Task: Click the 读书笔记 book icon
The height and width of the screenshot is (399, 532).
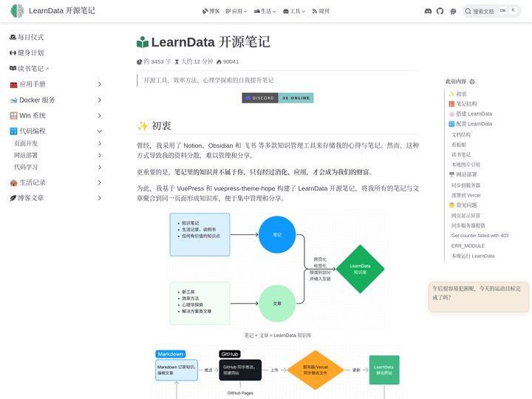Action: [13, 68]
